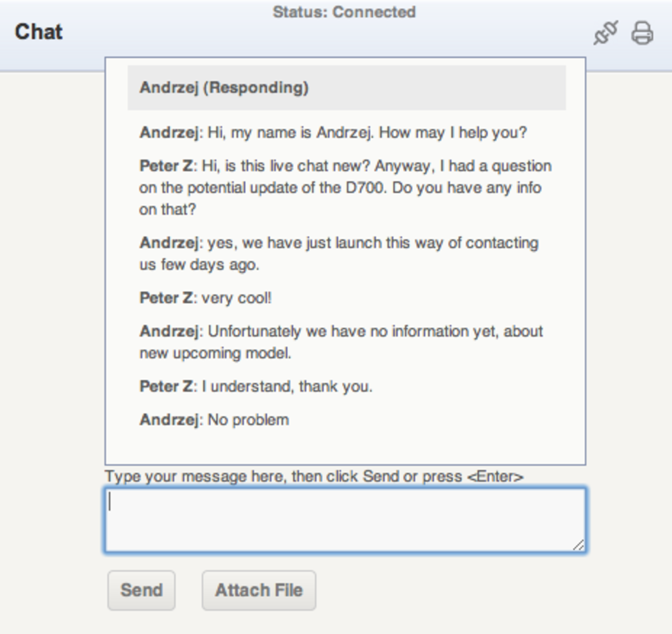Select Peter Z's D700 update question
672x634 pixels.
click(x=345, y=187)
